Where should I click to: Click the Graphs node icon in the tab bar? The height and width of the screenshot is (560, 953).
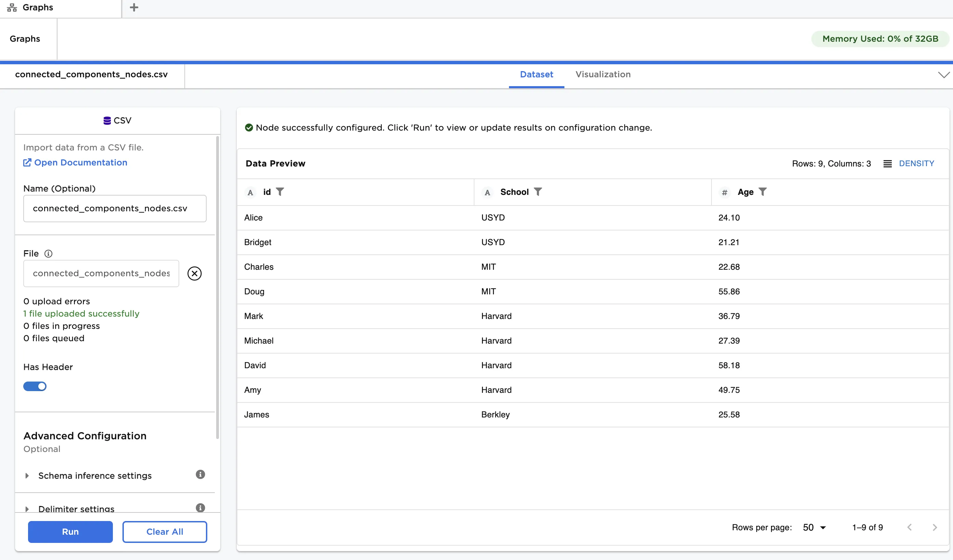coord(12,7)
